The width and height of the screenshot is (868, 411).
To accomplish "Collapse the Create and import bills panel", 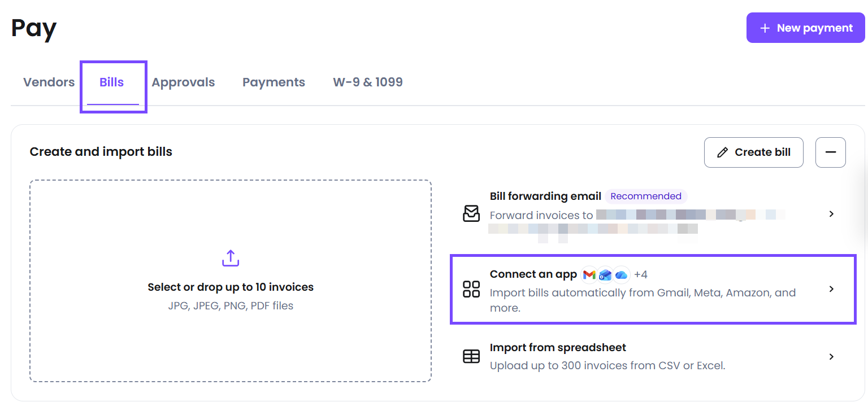I will point(831,152).
